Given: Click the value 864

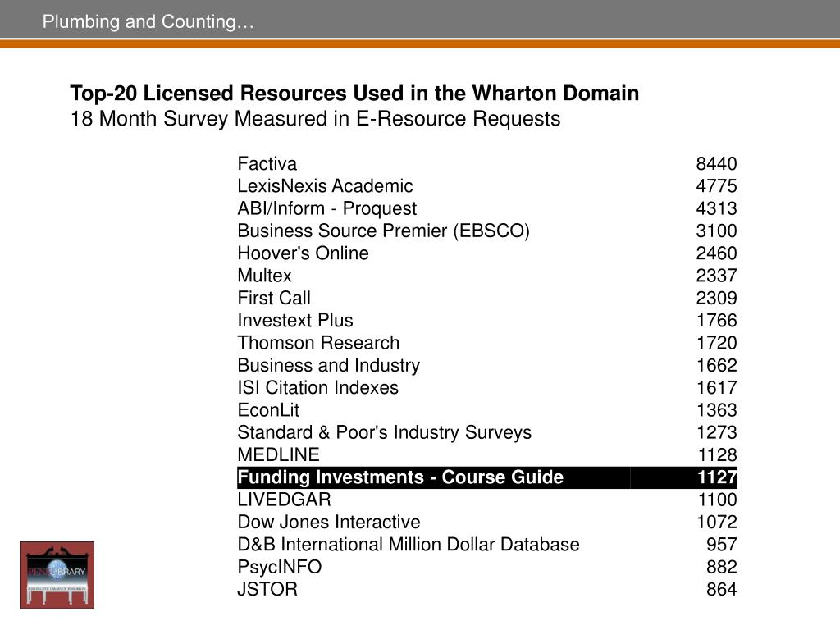Looking at the screenshot, I should (x=722, y=590).
